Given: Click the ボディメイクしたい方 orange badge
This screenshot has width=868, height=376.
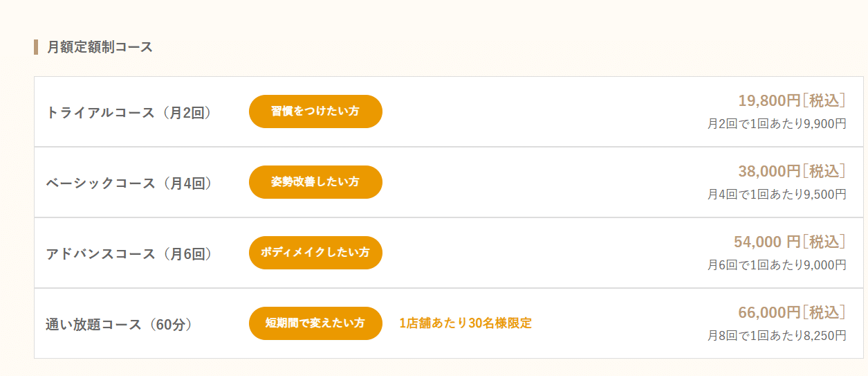Looking at the screenshot, I should pyautogui.click(x=315, y=253).
